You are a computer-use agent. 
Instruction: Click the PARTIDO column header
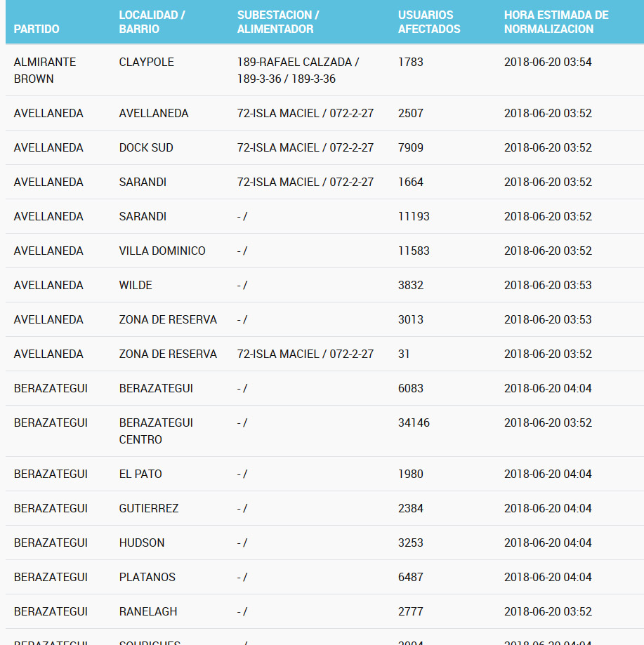[x=37, y=29]
